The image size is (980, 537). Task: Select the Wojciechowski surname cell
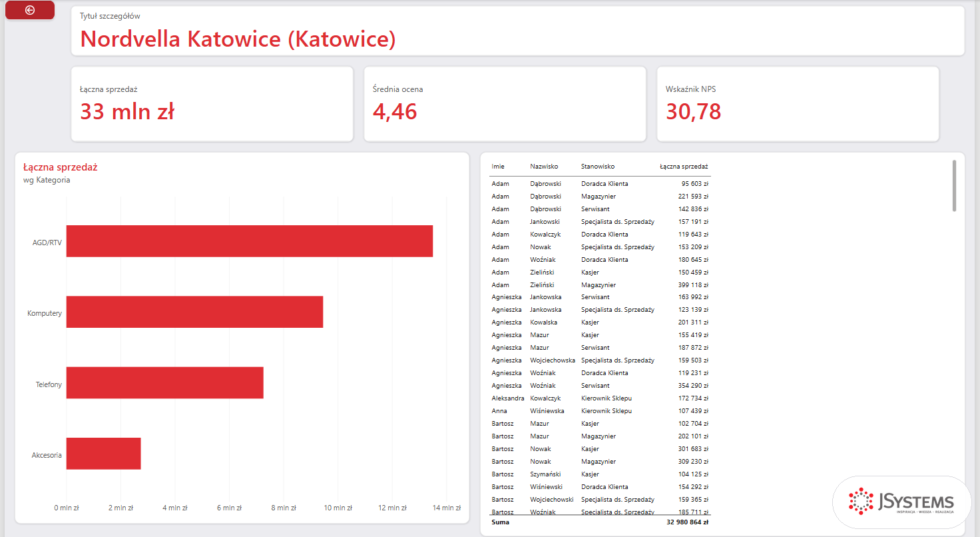pyautogui.click(x=552, y=500)
